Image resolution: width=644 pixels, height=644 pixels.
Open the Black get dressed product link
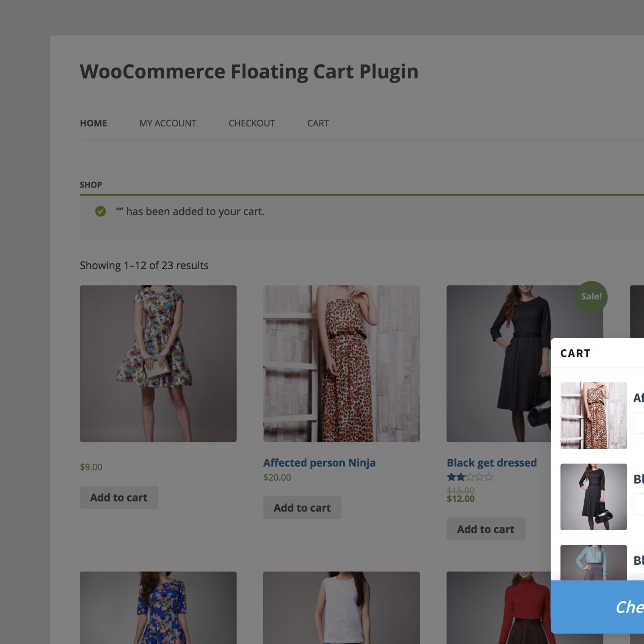pyautogui.click(x=491, y=462)
